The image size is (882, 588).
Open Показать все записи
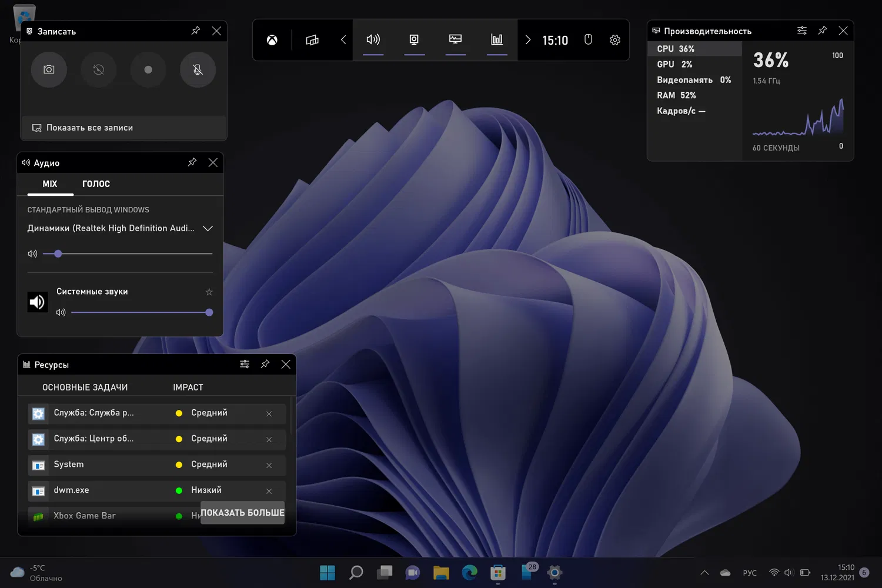tap(89, 128)
